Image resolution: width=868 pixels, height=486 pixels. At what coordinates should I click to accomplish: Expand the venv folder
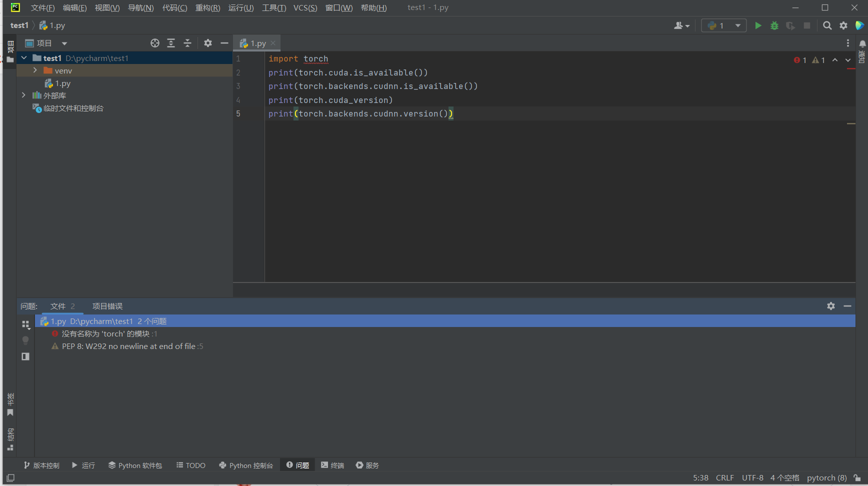tap(35, 70)
